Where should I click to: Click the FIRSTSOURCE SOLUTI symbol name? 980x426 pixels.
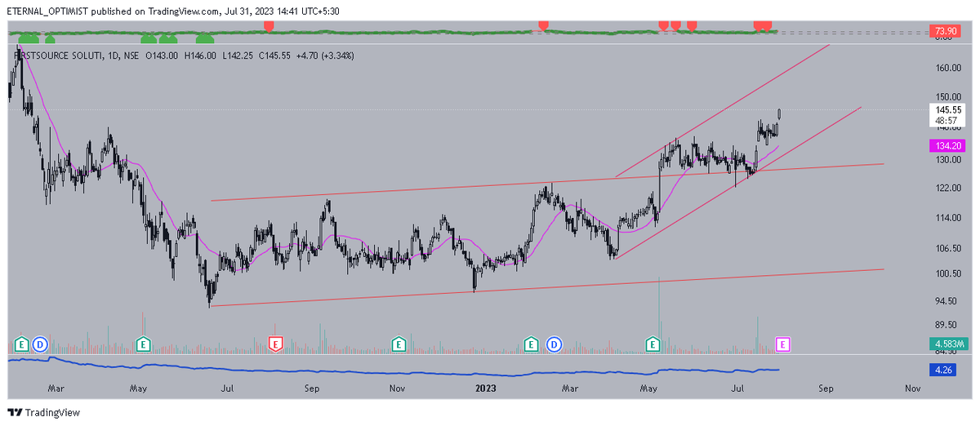coord(57,55)
